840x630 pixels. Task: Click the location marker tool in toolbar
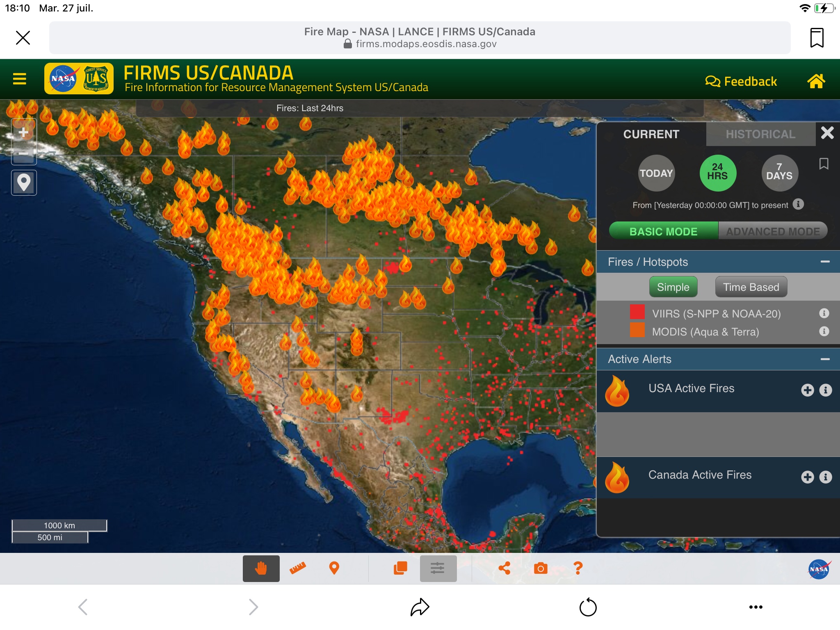coord(334,568)
